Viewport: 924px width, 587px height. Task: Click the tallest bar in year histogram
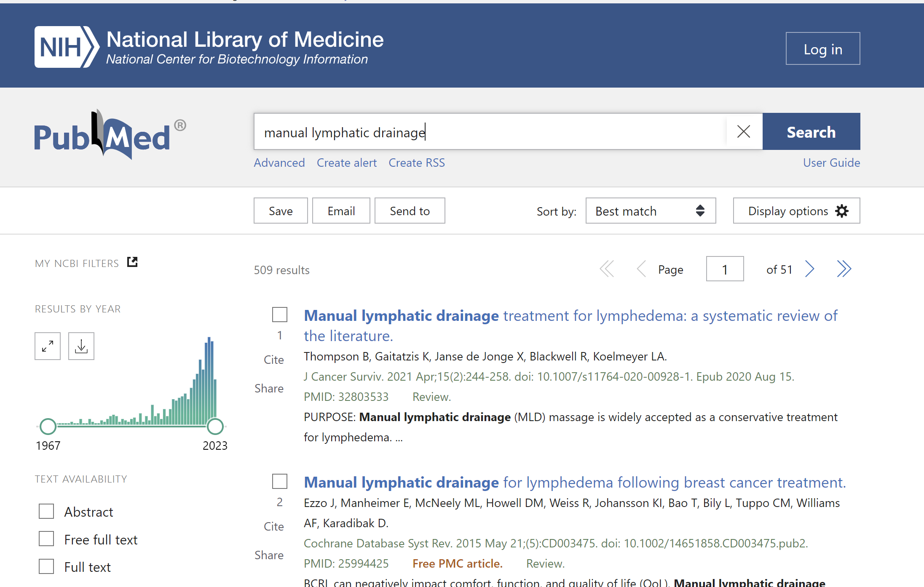[x=209, y=381]
